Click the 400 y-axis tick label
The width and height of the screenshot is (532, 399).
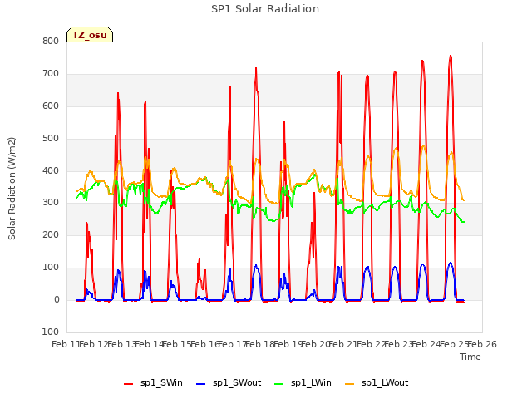[x=51, y=170]
